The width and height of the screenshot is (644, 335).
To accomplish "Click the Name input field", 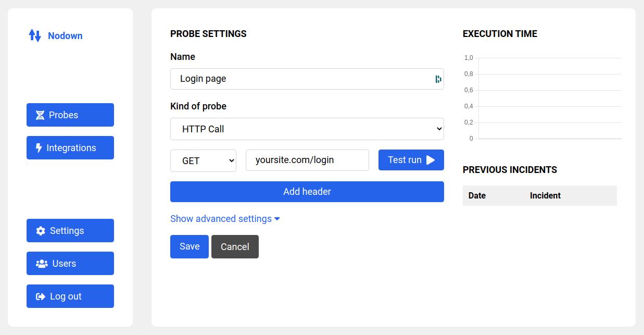I will (x=302, y=79).
